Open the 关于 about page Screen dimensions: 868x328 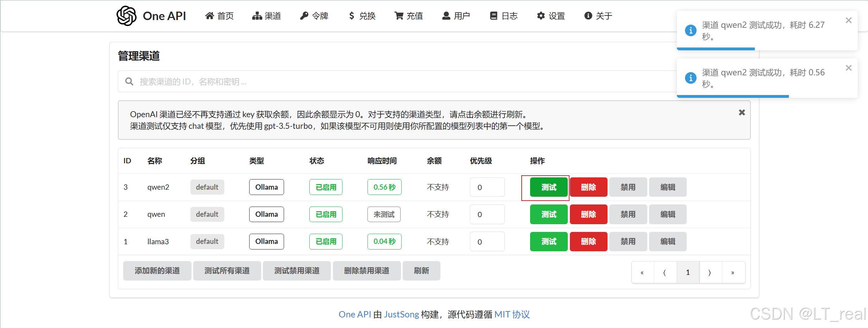598,16
